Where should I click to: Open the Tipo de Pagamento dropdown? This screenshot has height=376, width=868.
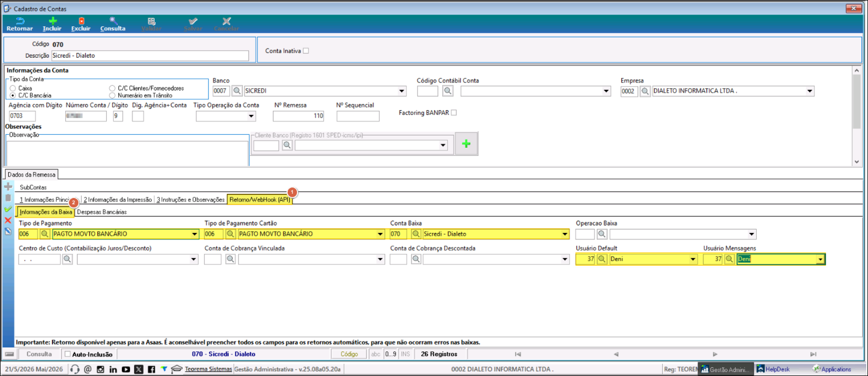pos(194,234)
